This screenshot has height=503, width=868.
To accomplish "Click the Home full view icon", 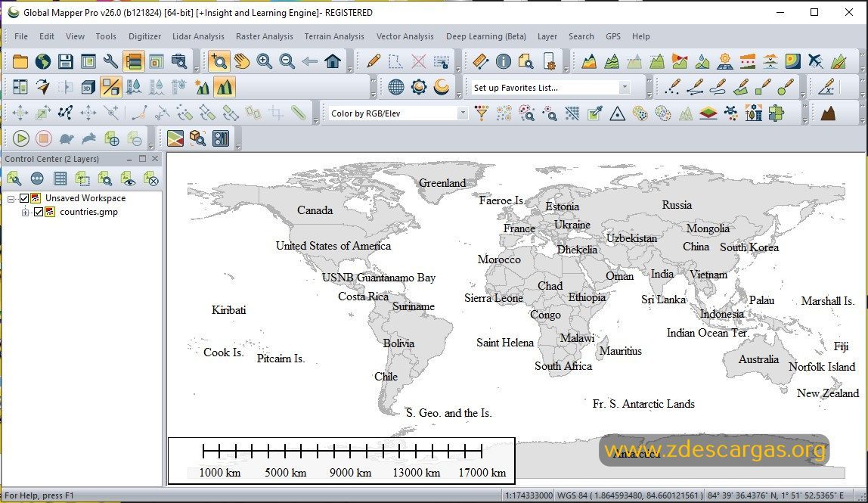I will (333, 61).
